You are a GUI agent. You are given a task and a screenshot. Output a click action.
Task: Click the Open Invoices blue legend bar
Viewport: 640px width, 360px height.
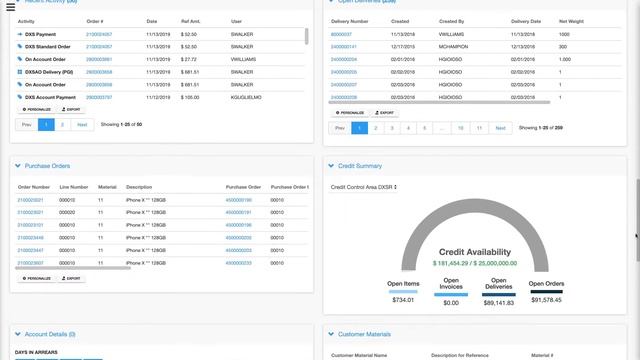pyautogui.click(x=451, y=294)
